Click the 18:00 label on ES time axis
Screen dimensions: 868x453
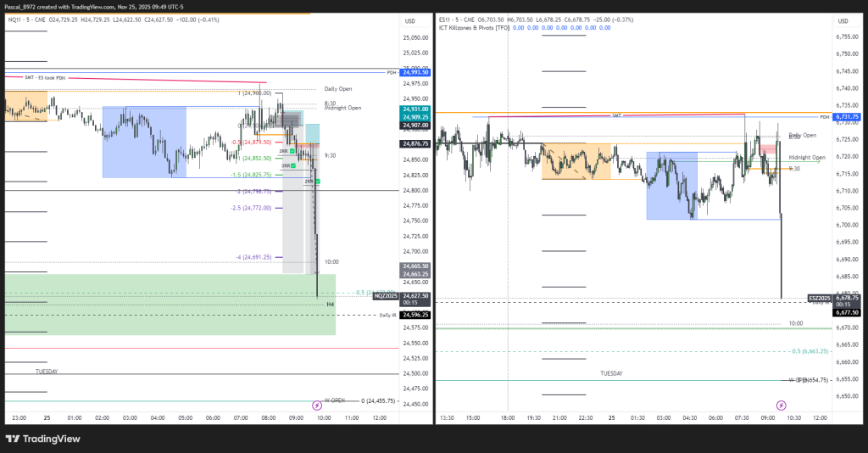tap(509, 417)
